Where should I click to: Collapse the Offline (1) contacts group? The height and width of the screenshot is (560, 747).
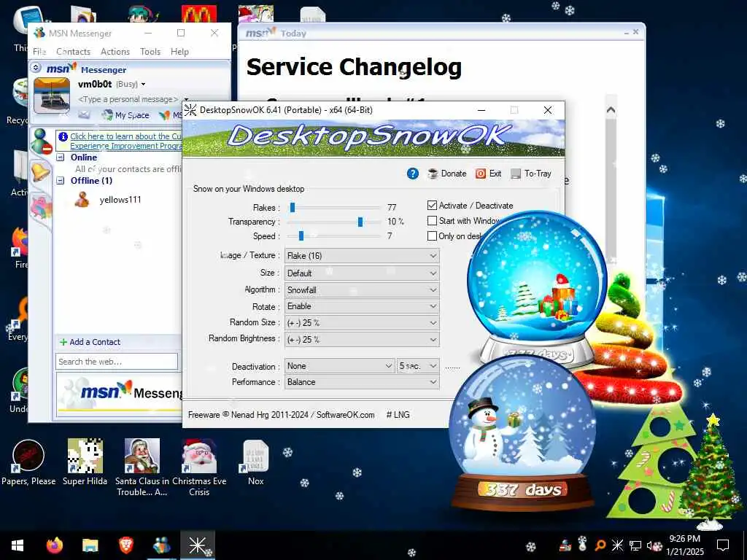[61, 181]
